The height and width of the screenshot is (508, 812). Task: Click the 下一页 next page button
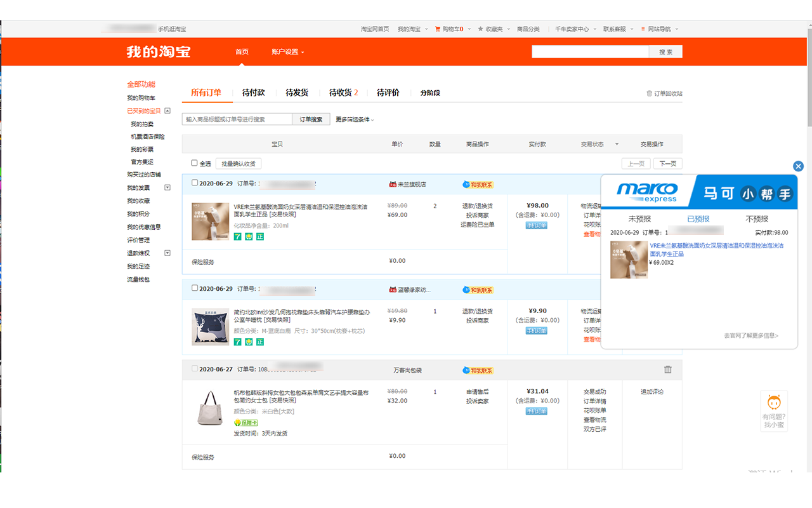pyautogui.click(x=668, y=164)
